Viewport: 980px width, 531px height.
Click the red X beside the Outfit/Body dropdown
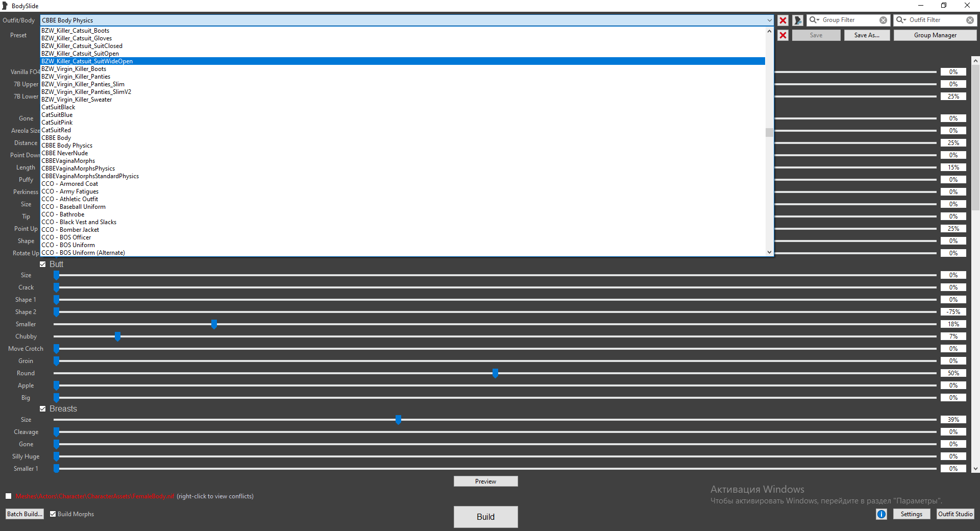782,20
